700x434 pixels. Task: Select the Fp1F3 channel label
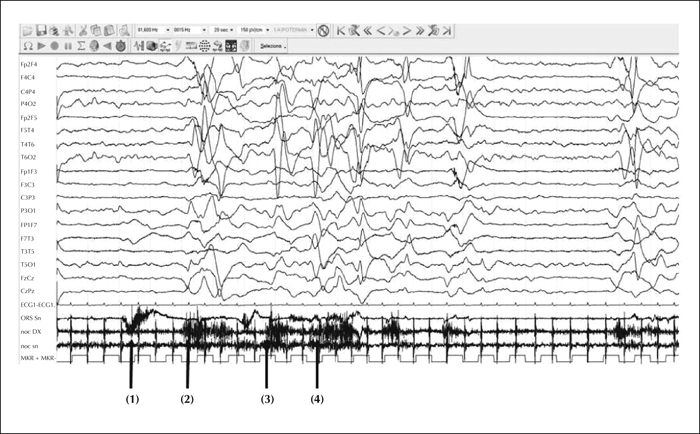(29, 171)
